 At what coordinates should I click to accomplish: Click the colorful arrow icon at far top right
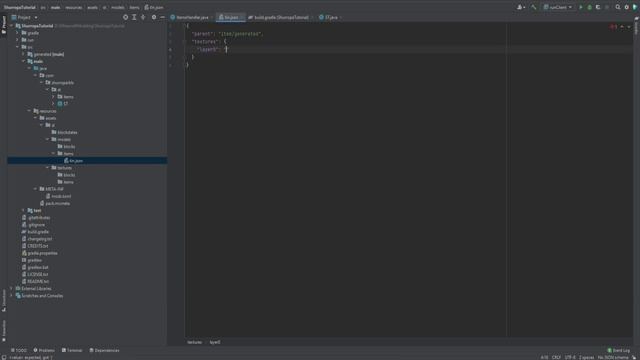[635, 7]
